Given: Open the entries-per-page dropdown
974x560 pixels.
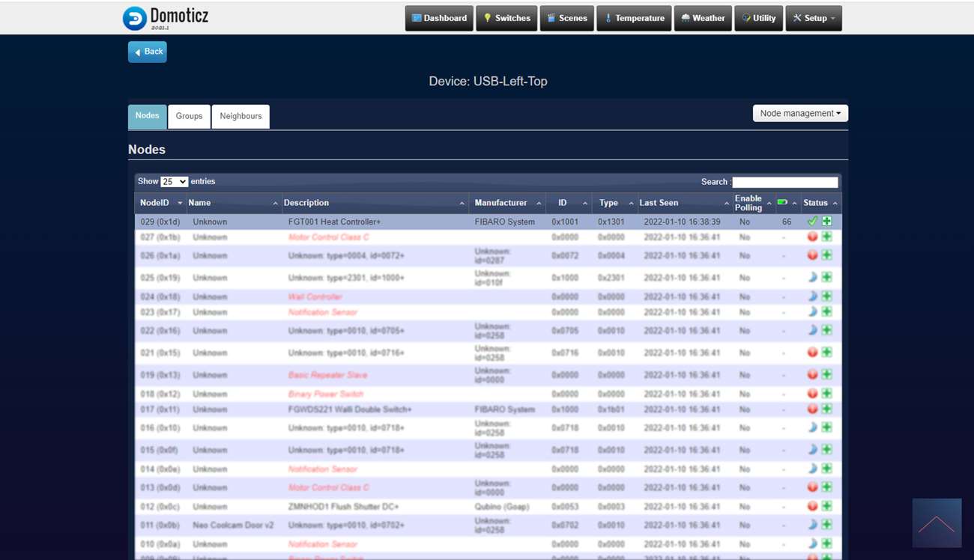Looking at the screenshot, I should click(174, 182).
